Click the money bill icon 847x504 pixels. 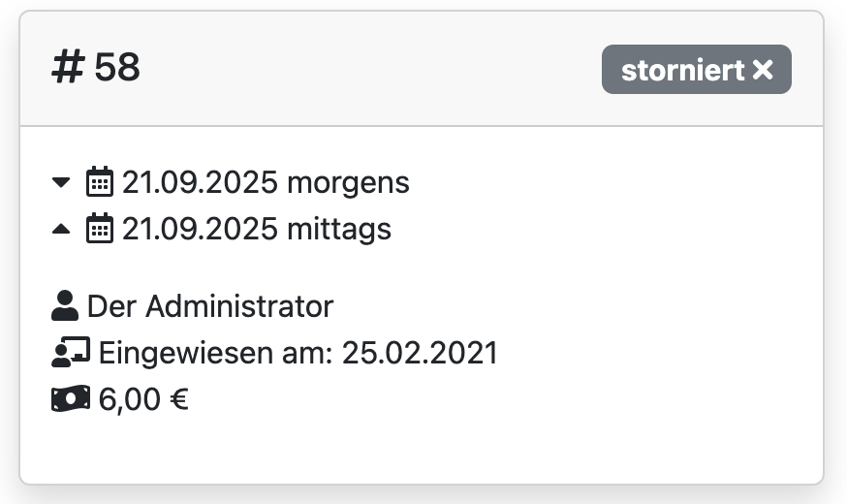71,398
